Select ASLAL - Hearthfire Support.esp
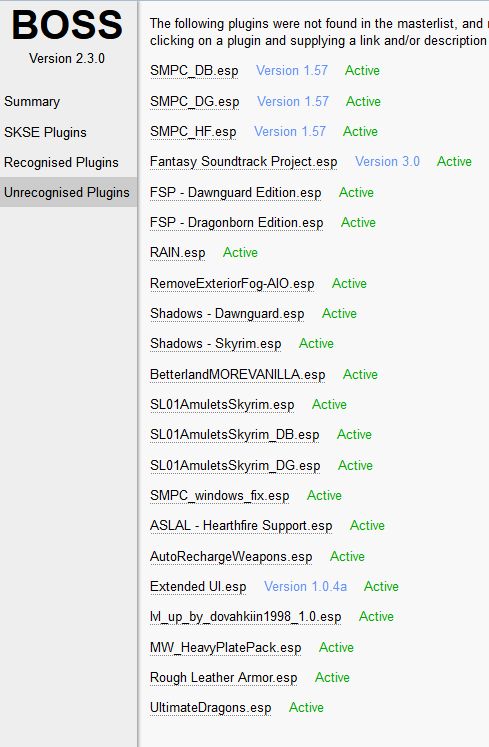The image size is (489, 747). pyautogui.click(x=241, y=525)
